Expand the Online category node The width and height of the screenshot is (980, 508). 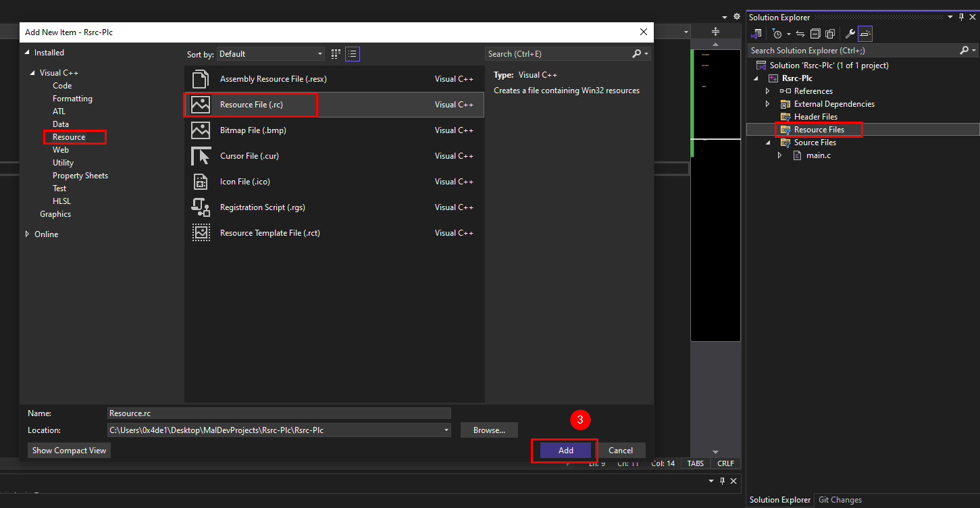point(27,234)
